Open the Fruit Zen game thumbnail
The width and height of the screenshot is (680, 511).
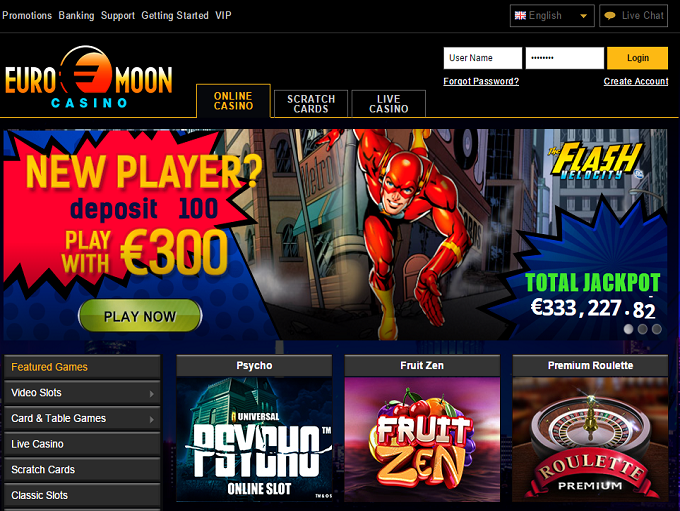pos(422,439)
